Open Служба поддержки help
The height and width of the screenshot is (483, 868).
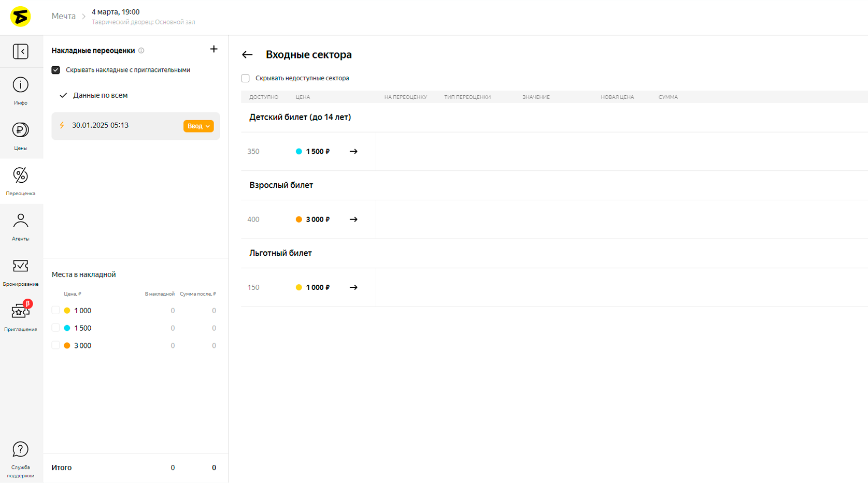pos(21,459)
